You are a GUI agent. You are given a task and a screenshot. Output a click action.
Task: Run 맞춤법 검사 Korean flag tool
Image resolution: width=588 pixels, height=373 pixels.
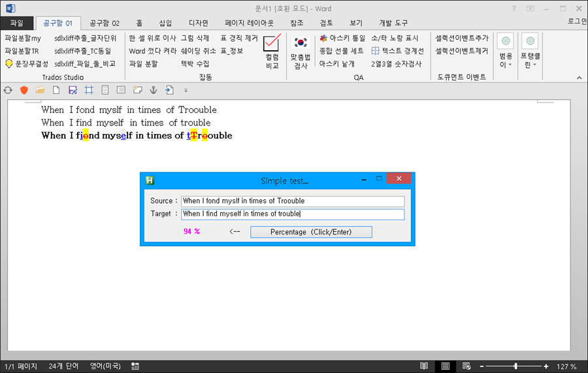301,52
